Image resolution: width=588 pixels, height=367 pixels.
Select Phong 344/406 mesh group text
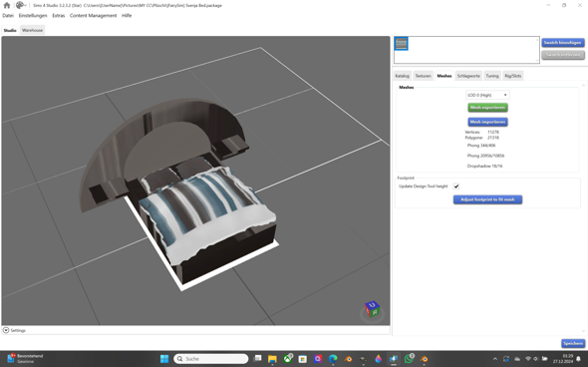tap(481, 146)
